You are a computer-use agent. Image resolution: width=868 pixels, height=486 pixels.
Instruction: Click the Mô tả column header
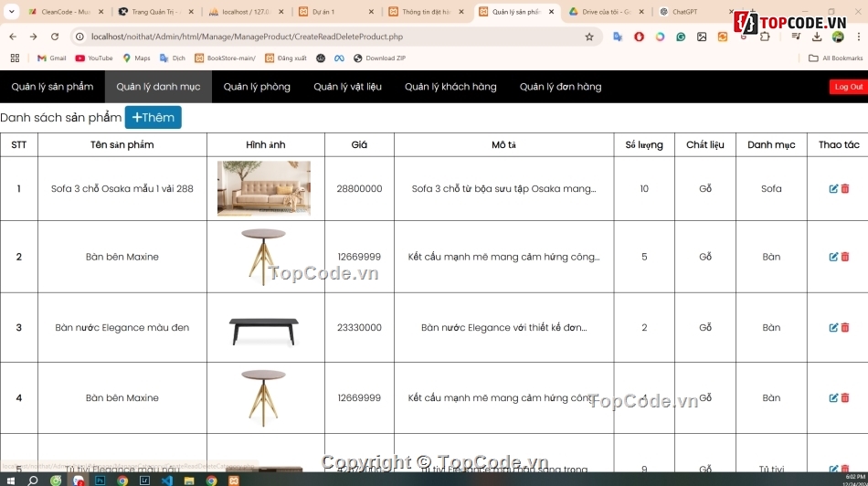503,144
